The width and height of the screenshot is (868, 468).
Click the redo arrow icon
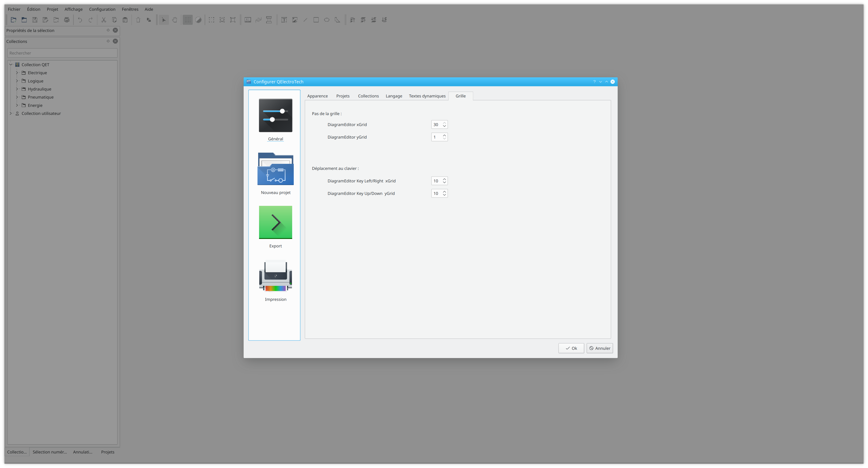(91, 20)
